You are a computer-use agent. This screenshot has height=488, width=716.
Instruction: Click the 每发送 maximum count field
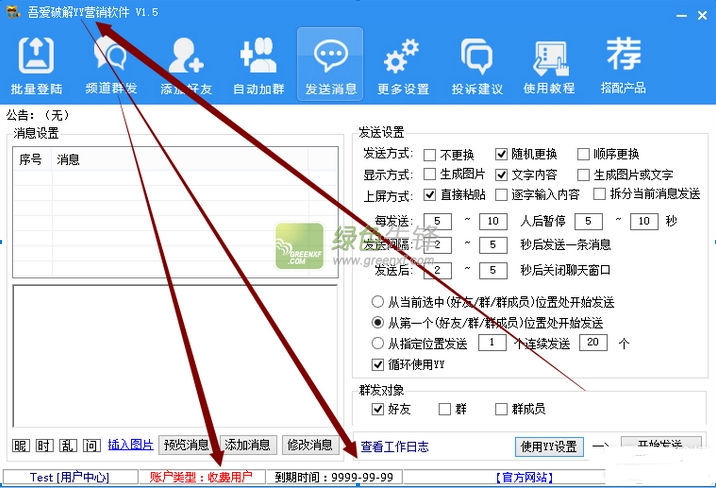pos(493,221)
